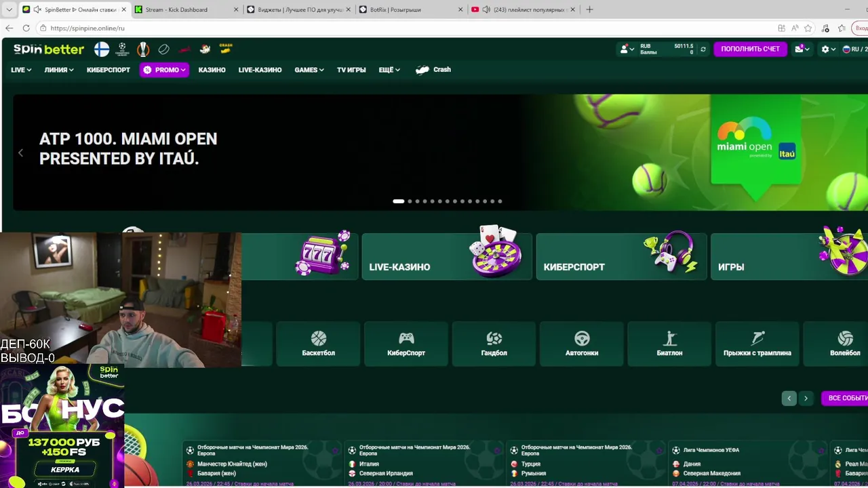The image size is (868, 488).
Task: Open the hockey puck shortcut icon
Action: 163,49
